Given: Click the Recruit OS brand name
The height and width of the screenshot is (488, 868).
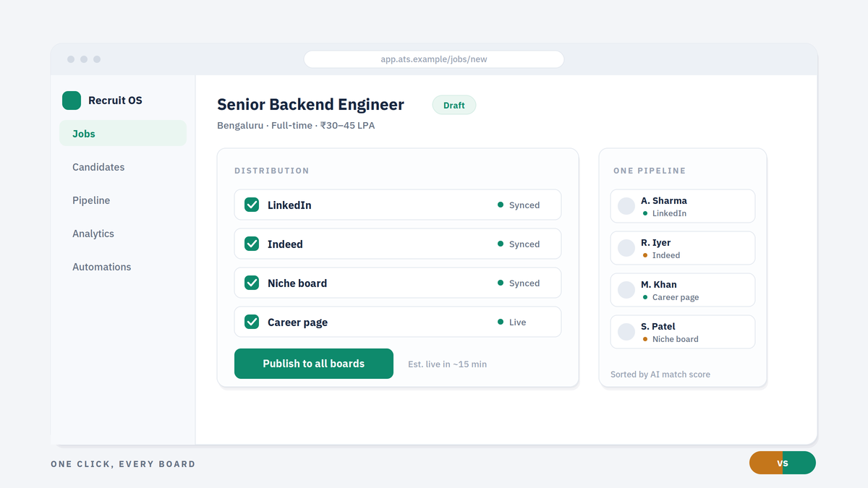Looking at the screenshot, I should (115, 100).
